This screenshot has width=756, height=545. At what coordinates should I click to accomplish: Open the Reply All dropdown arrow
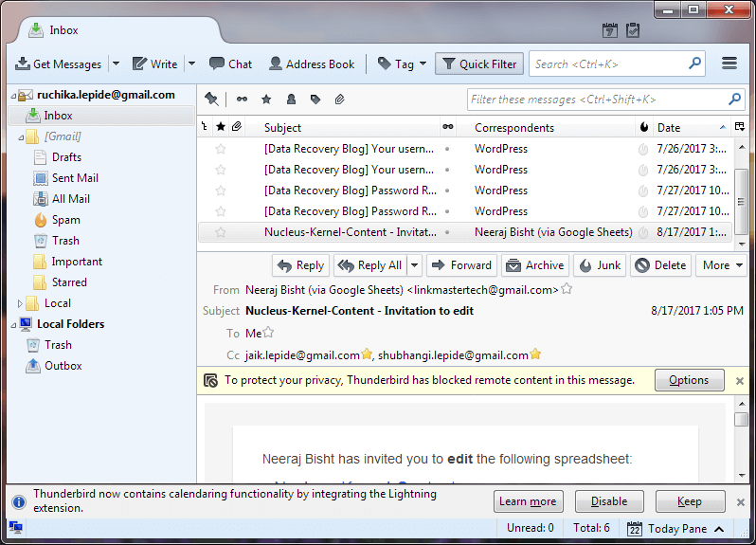click(415, 265)
